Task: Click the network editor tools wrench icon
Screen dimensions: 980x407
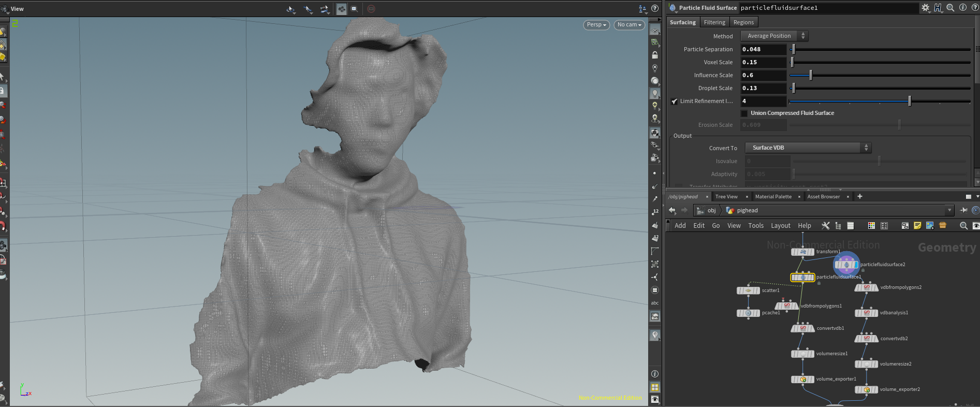Action: [826, 226]
